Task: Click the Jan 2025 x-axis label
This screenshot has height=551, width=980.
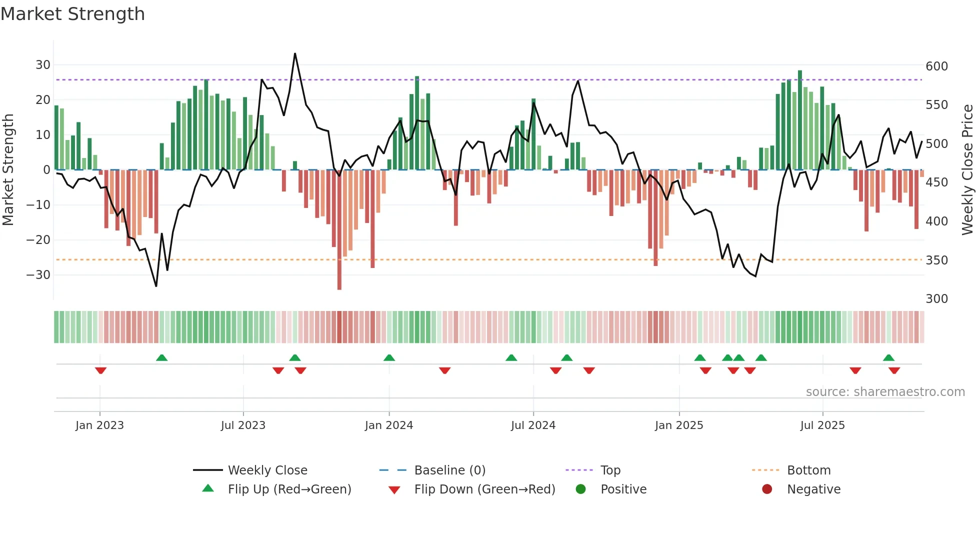Action: [678, 425]
